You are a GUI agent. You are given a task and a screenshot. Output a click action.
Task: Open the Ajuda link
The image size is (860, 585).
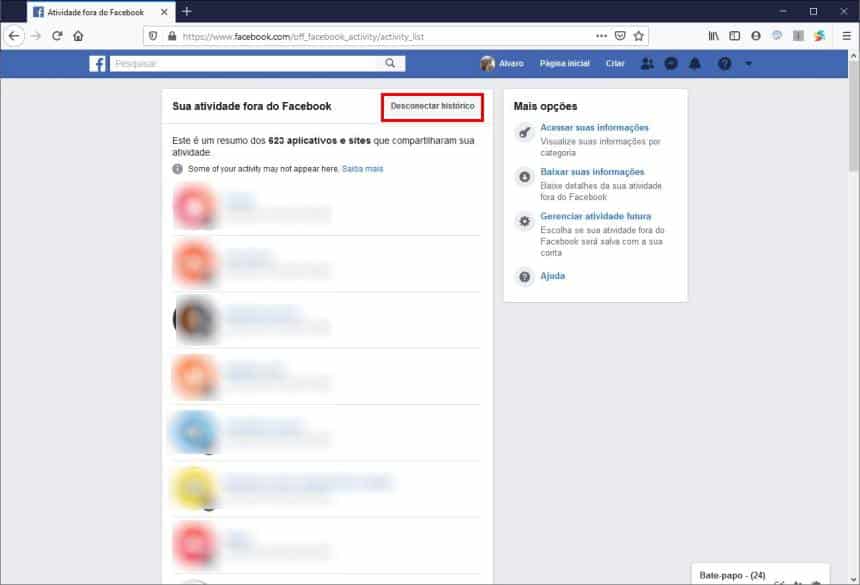pyautogui.click(x=552, y=276)
